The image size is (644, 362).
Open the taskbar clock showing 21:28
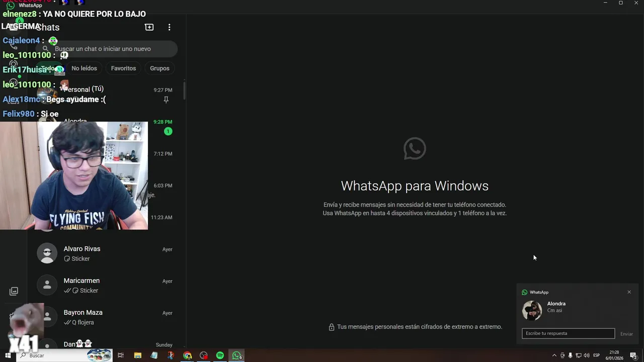pyautogui.click(x=614, y=355)
